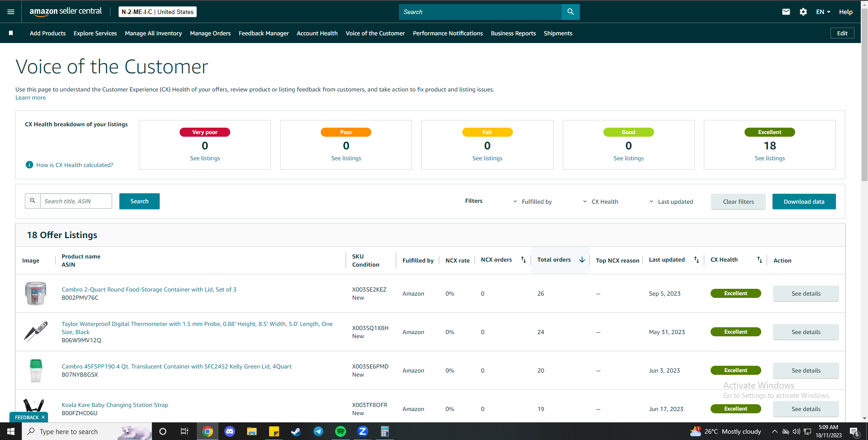Image resolution: width=868 pixels, height=440 pixels.
Task: See details for Cambro 2-Quart container
Action: [x=806, y=293]
